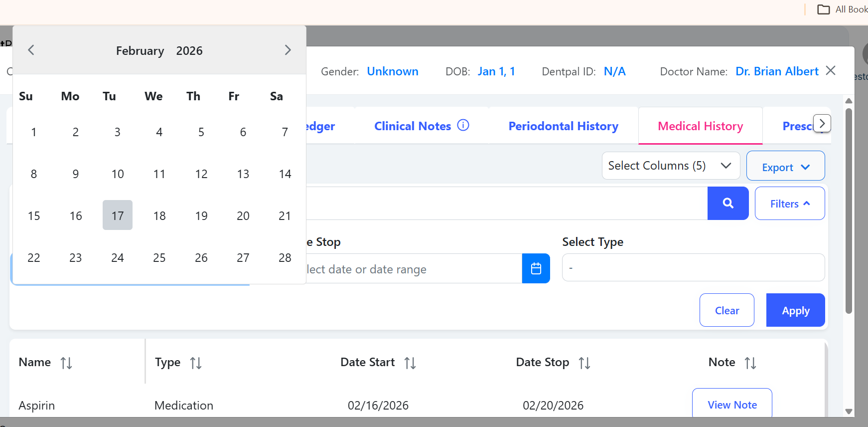868x427 pixels.
Task: Switch to the Periodontal History tab
Action: [563, 126]
